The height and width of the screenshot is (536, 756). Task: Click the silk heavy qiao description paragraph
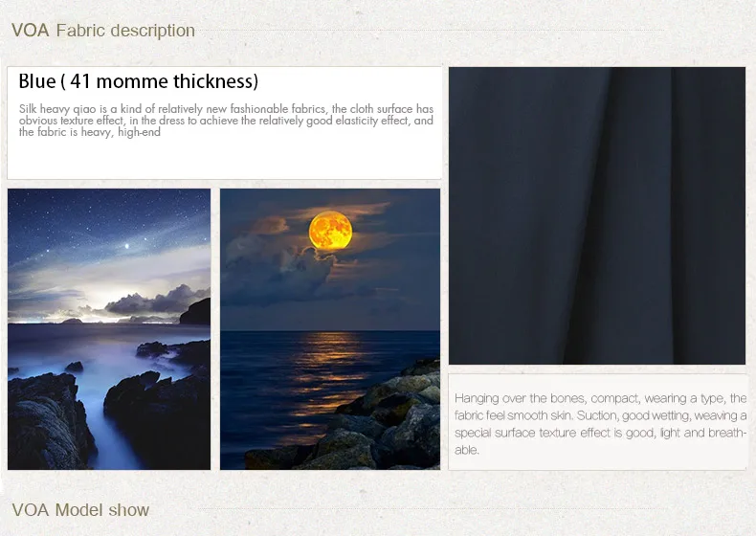point(226,121)
